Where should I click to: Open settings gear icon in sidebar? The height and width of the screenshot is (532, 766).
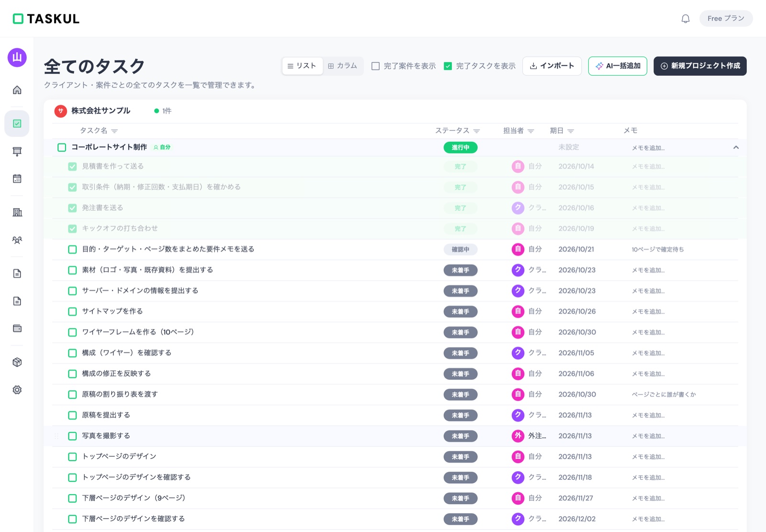[17, 390]
